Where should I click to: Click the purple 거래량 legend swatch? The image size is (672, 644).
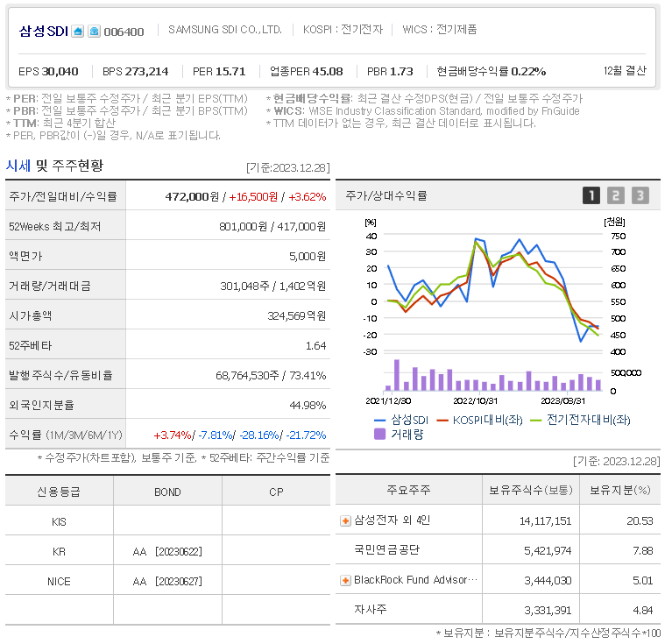click(x=379, y=435)
